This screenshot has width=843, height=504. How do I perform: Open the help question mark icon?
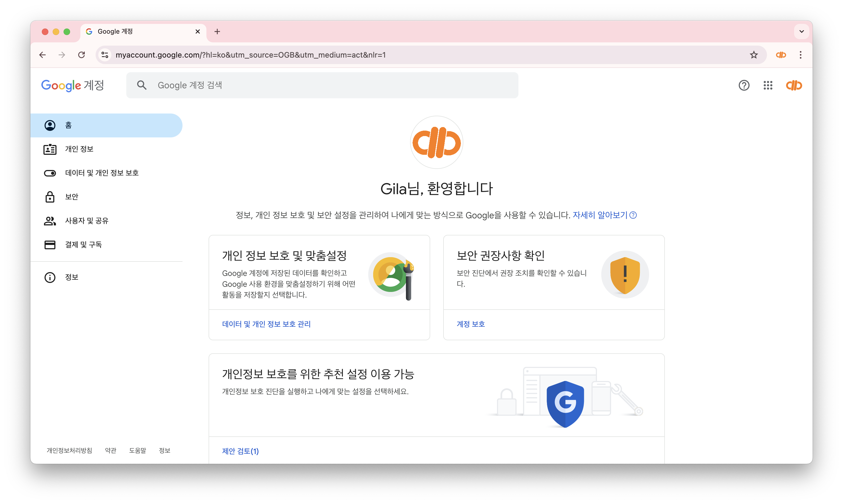(744, 85)
